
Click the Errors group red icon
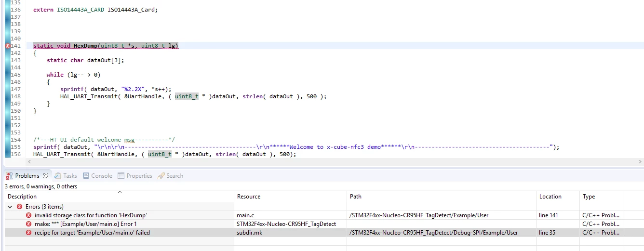coord(19,207)
